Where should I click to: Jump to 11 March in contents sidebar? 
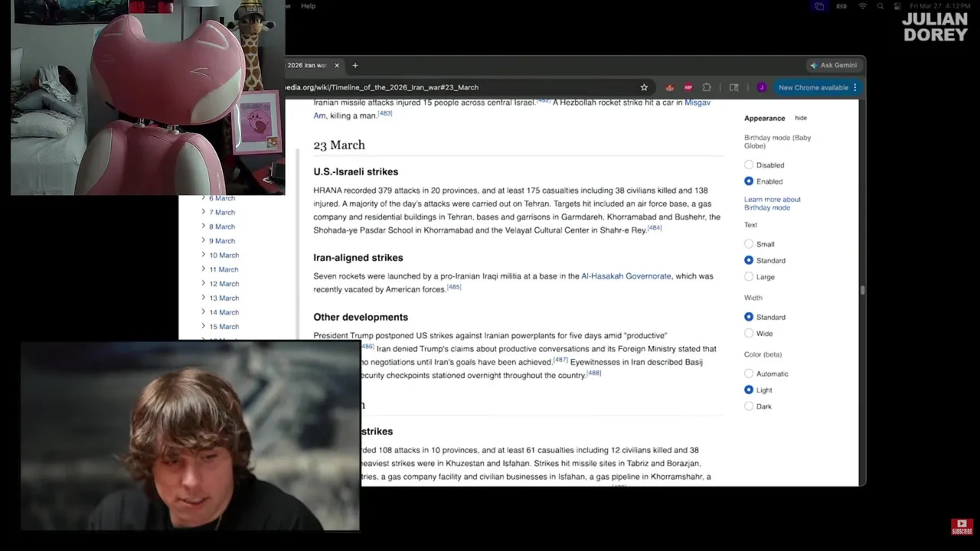pyautogui.click(x=224, y=269)
